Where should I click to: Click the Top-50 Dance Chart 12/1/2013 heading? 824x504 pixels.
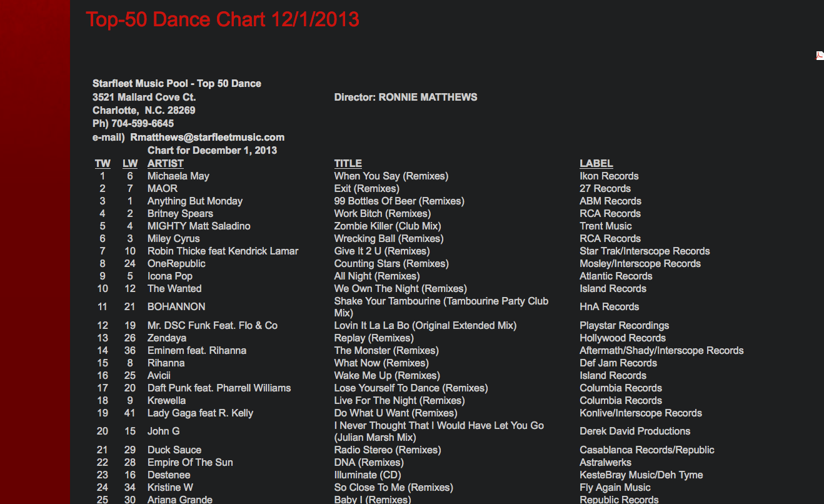223,19
